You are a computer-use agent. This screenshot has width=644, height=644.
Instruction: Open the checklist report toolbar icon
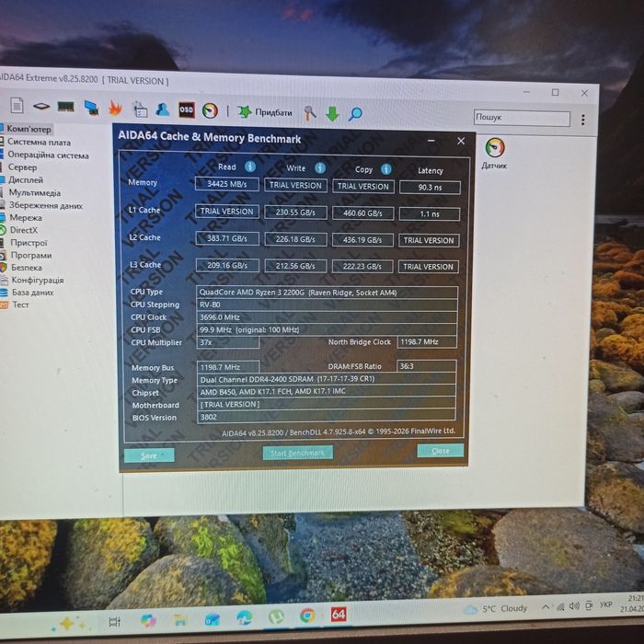(140, 109)
